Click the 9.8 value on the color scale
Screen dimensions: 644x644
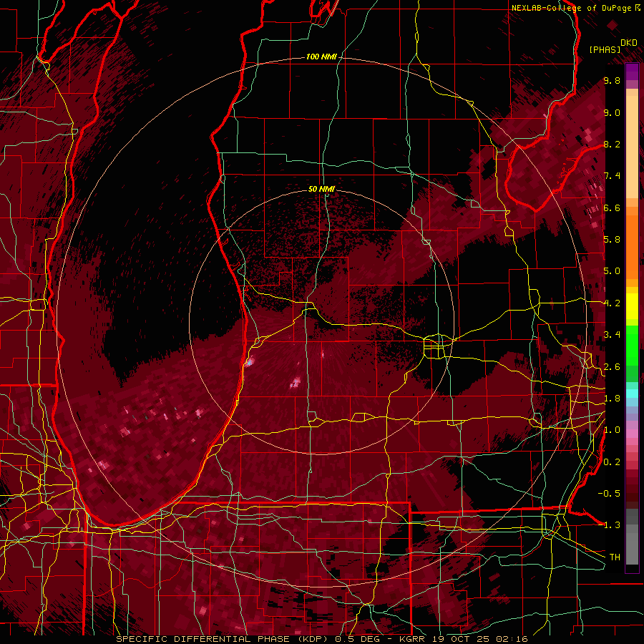point(612,80)
